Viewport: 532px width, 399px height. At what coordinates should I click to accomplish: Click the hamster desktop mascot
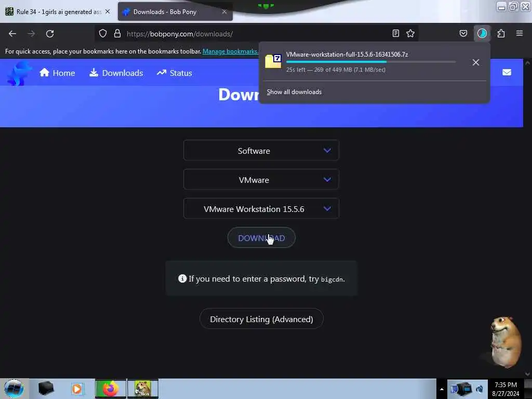click(x=506, y=342)
